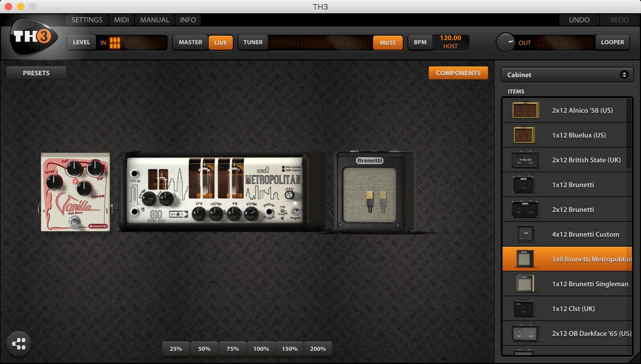The image size is (641, 364).
Task: Set zoom to 200%
Action: [318, 349]
